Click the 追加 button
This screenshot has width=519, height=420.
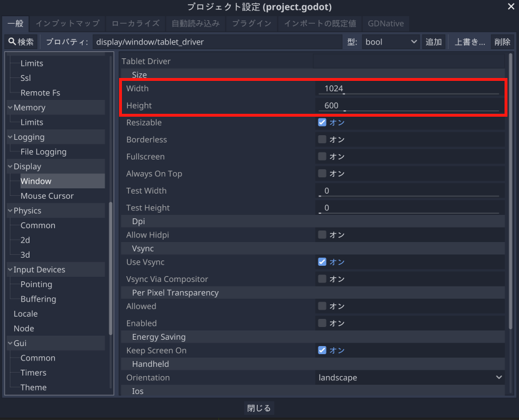click(433, 42)
